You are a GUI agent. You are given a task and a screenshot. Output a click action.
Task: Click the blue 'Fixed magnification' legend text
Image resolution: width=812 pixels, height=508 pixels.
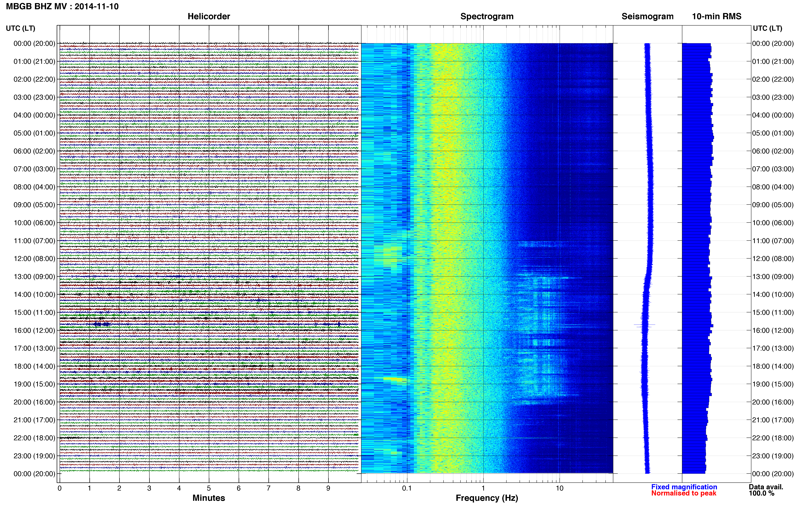[684, 487]
